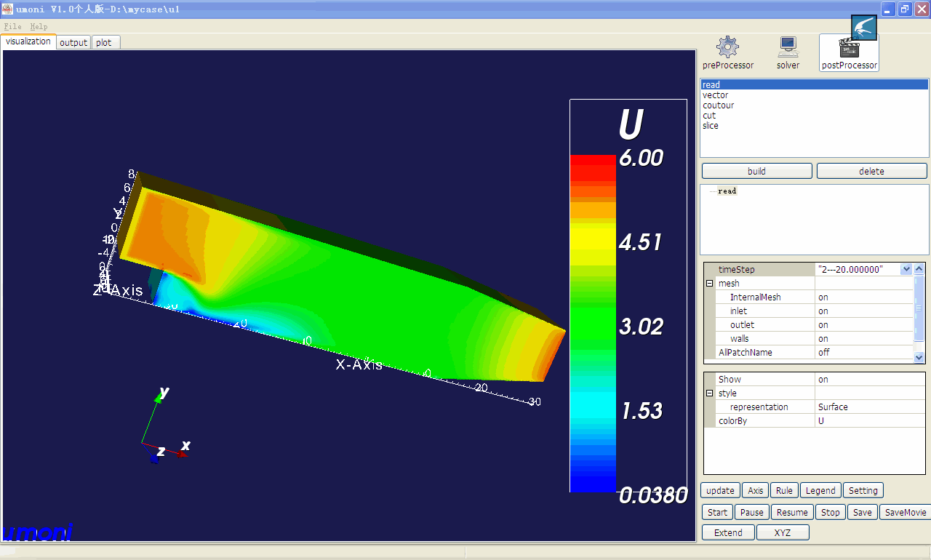
Task: Switch to the output tab
Action: [x=73, y=43]
